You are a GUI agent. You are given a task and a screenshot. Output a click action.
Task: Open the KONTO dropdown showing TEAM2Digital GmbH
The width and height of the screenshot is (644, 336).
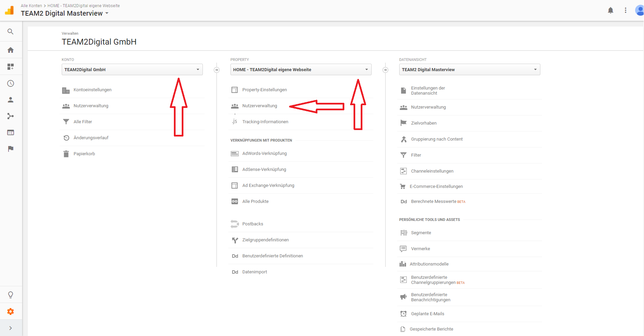pos(132,69)
